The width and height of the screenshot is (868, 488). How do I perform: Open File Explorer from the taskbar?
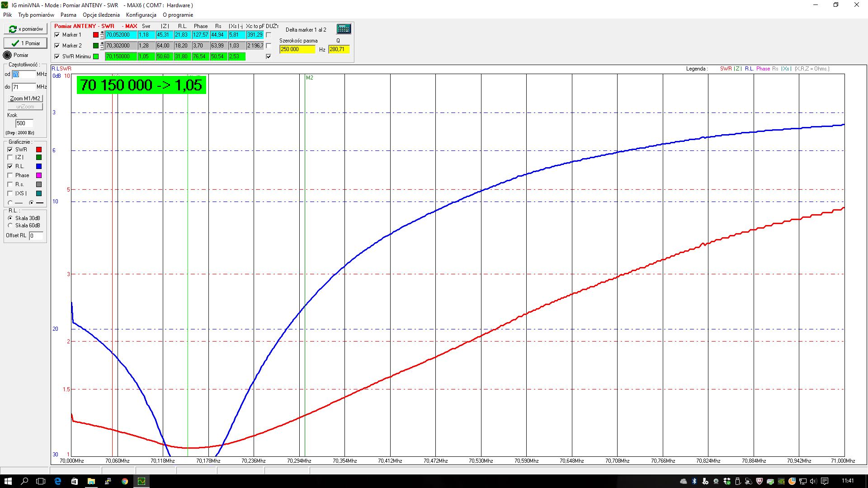tap(91, 481)
